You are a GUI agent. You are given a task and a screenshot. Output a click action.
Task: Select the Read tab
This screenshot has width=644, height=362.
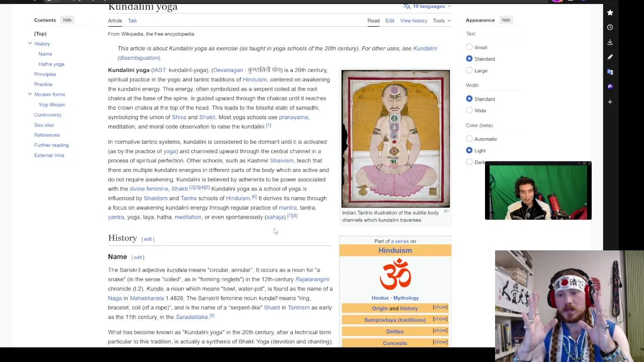tap(373, 21)
